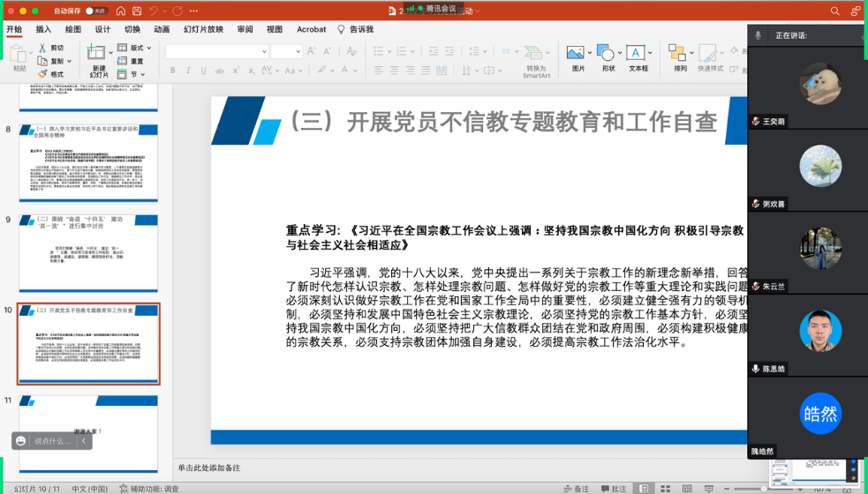Viewport: 868px width, 494px height.
Task: Click the 批注 (Comments) status bar button
Action: click(614, 489)
